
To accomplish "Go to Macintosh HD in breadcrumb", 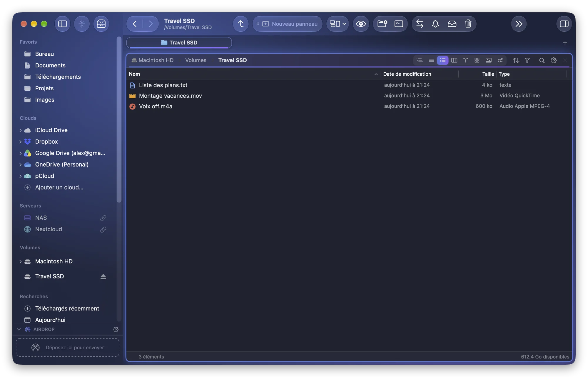I will pyautogui.click(x=153, y=60).
